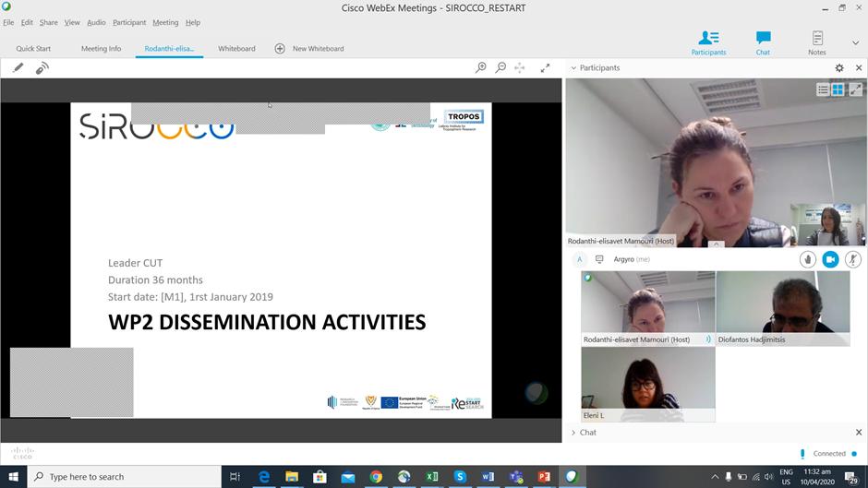This screenshot has width=868, height=488.
Task: Click the Windows taskbar search box
Action: tap(125, 477)
